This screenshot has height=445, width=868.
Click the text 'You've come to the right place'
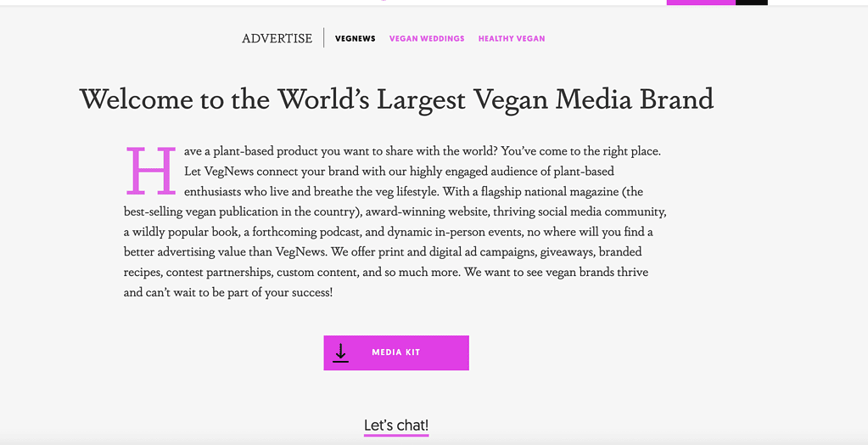coord(580,151)
